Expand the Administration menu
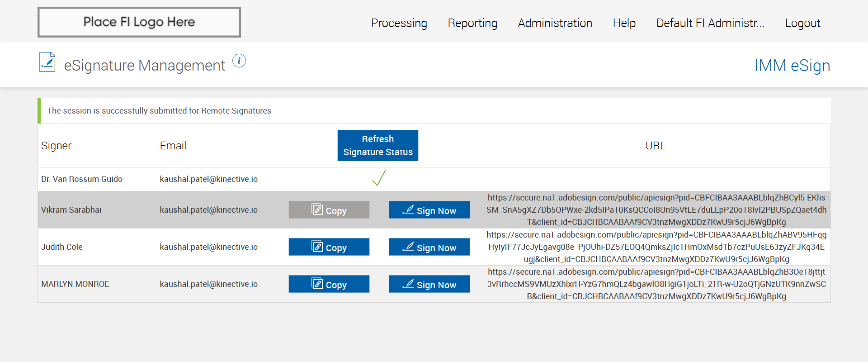This screenshot has height=362, width=868. pyautogui.click(x=555, y=23)
